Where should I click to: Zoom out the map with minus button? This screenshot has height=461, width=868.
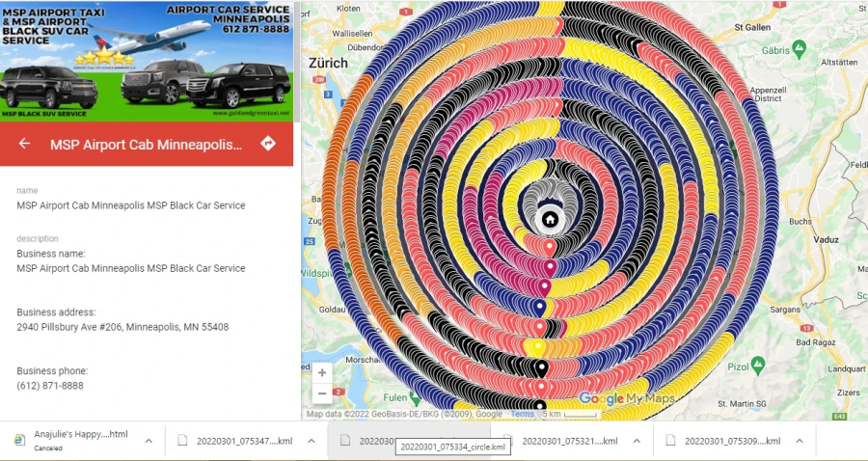coord(321,393)
